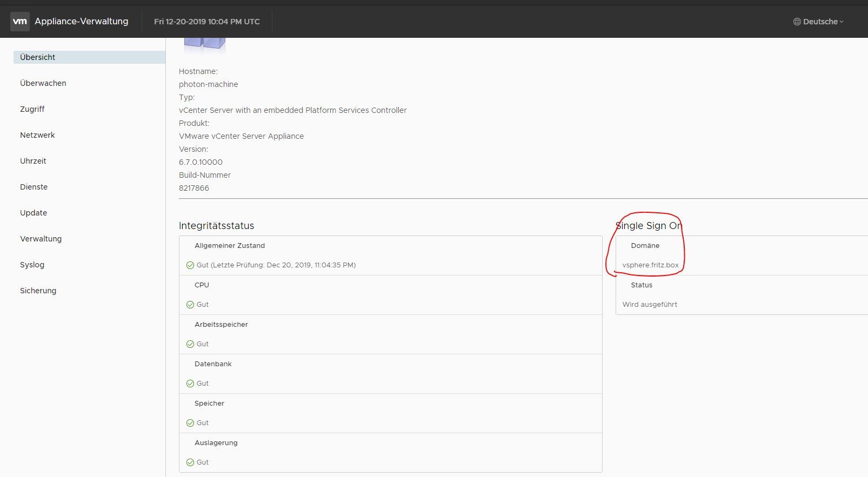Click the globe language icon
This screenshot has width=868, height=477.
pos(797,22)
